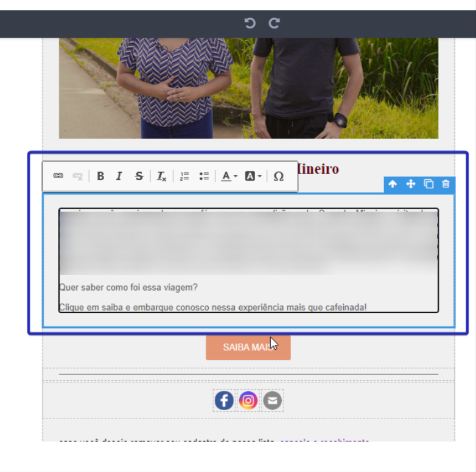Screen dimensions: 476x472
Task: Click the move block cross-arrows icon
Action: [x=411, y=184]
